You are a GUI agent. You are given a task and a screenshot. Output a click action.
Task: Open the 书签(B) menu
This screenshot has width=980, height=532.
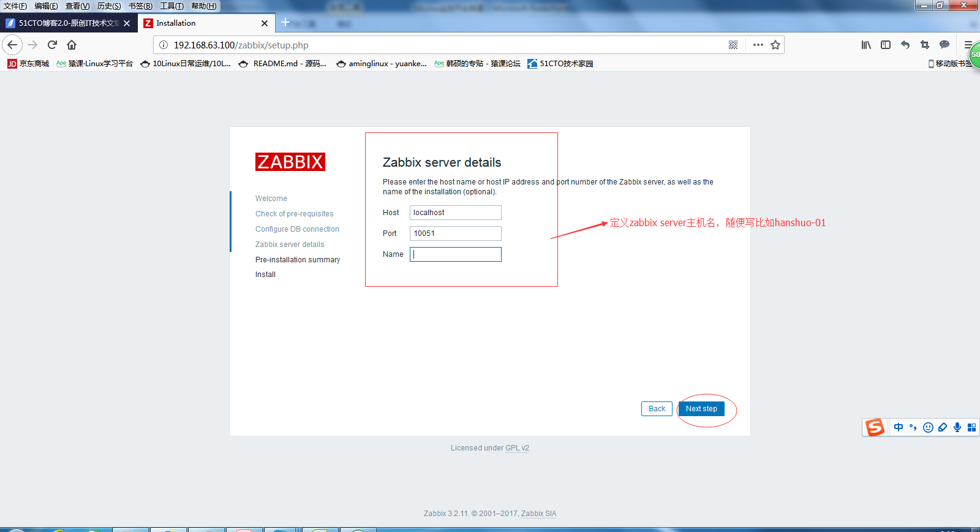[x=140, y=6]
